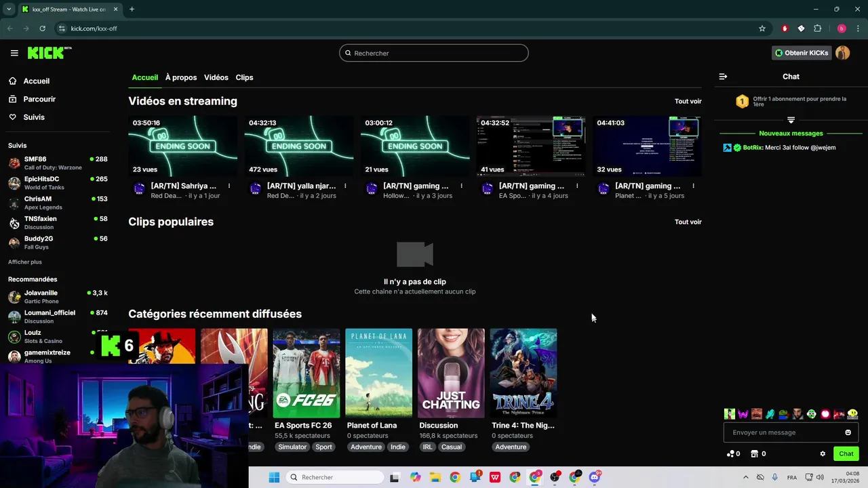Open options for the 32 vues video
Image resolution: width=868 pixels, height=488 pixels.
coord(694,186)
